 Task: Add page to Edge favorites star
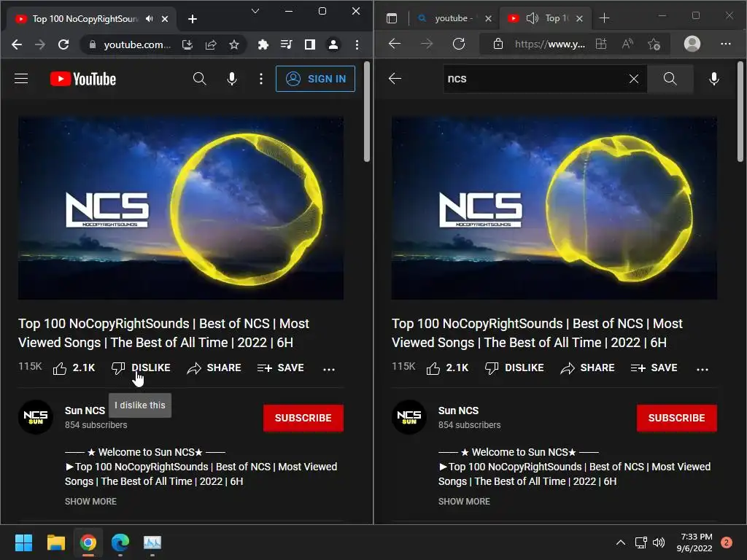[x=654, y=44]
